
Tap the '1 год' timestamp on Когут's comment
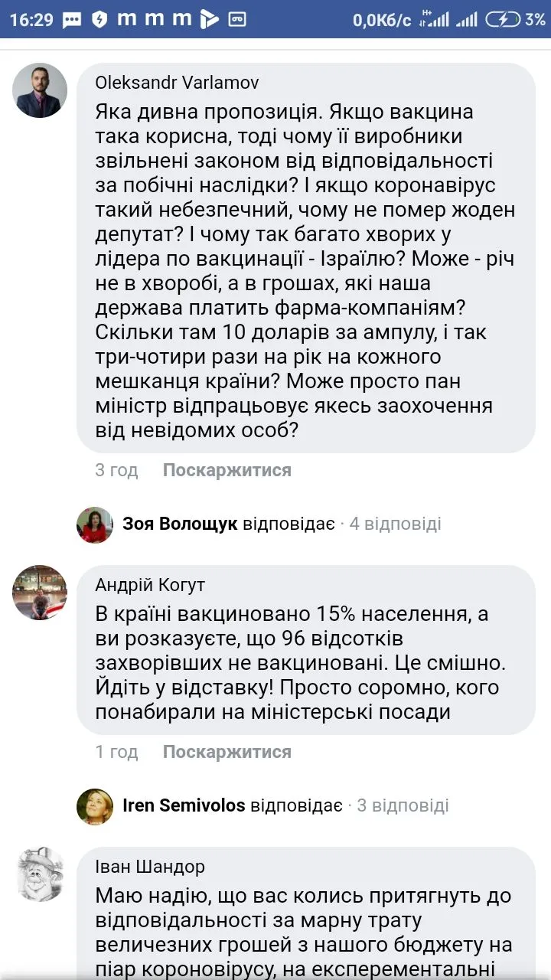(x=116, y=752)
